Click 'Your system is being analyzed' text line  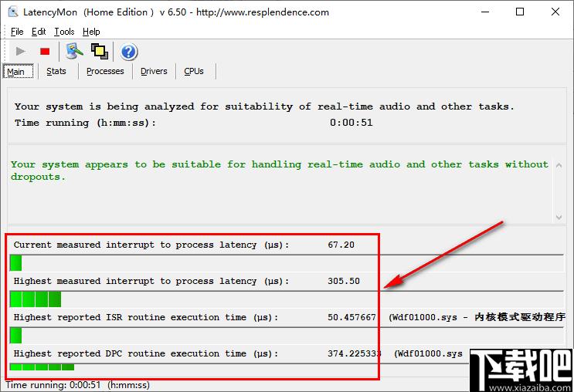[264, 106]
